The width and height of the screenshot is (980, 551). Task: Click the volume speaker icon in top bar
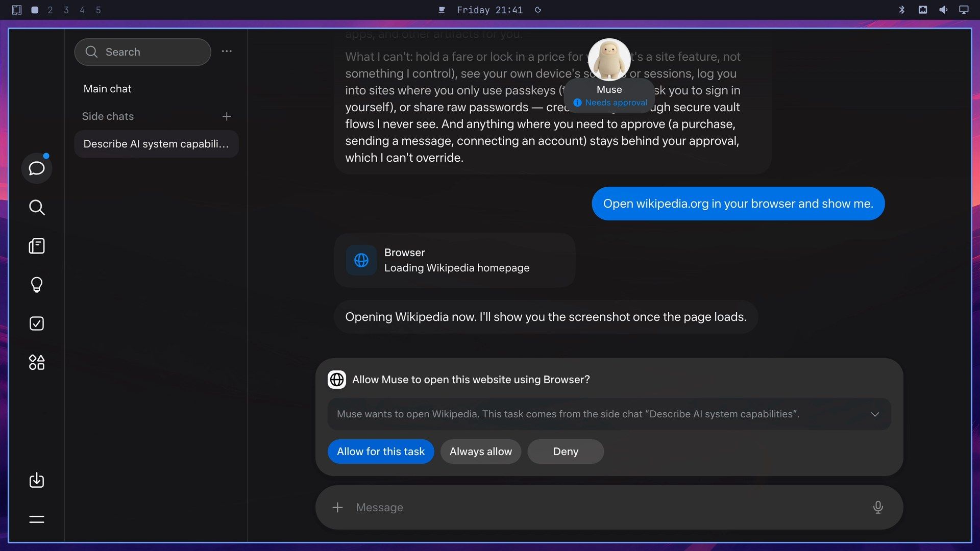943,10
